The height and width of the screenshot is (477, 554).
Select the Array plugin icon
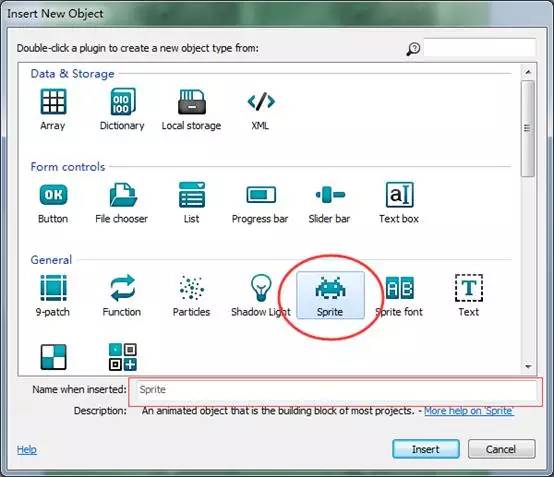coord(53,102)
